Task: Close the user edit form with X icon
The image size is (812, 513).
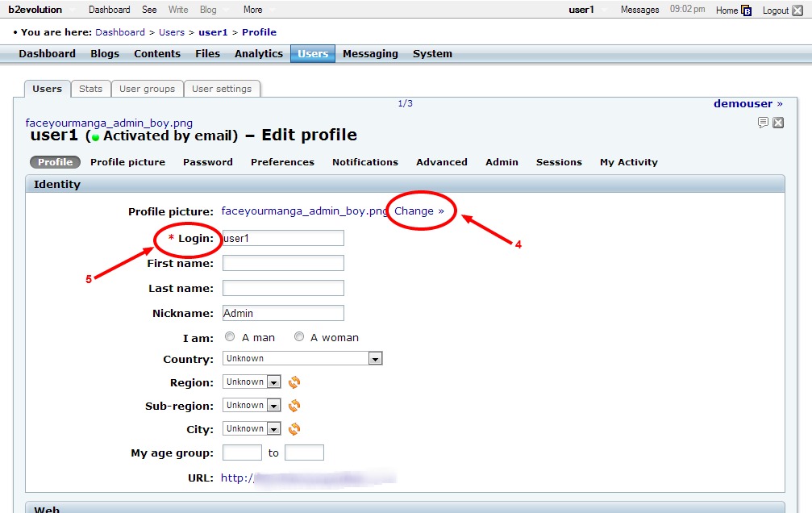Action: (778, 123)
